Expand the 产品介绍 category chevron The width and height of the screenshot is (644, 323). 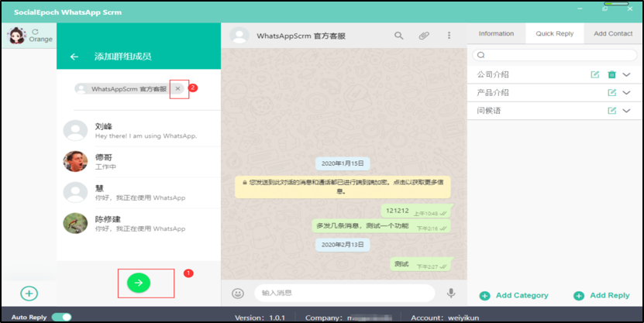point(626,93)
